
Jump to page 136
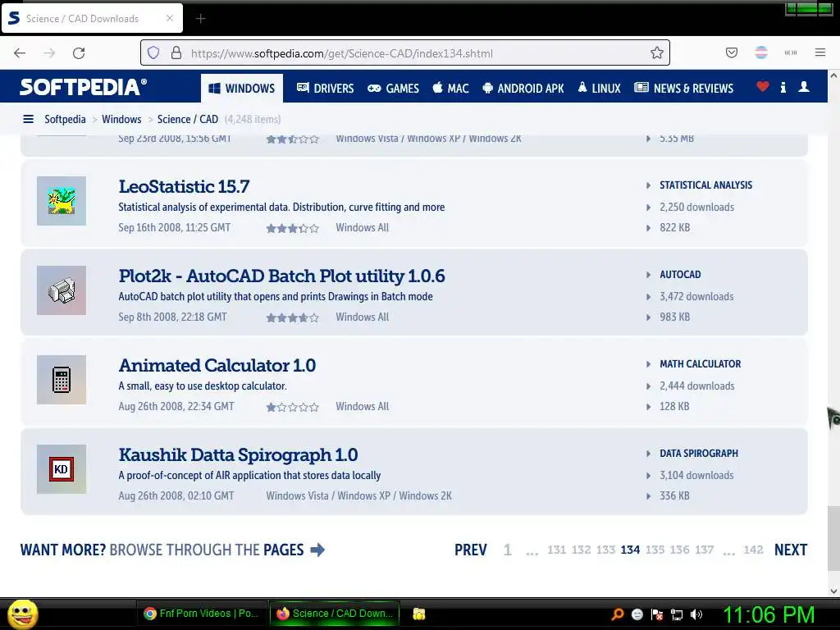(x=680, y=550)
